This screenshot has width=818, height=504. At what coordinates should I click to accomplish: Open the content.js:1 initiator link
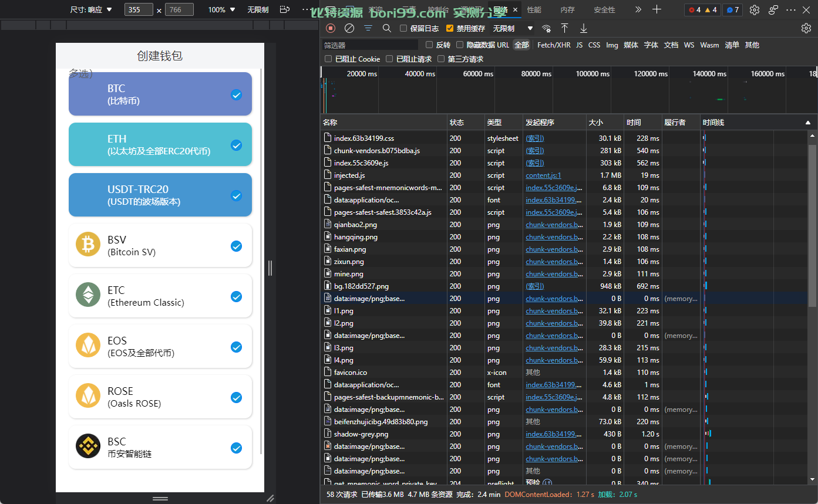pyautogui.click(x=543, y=175)
